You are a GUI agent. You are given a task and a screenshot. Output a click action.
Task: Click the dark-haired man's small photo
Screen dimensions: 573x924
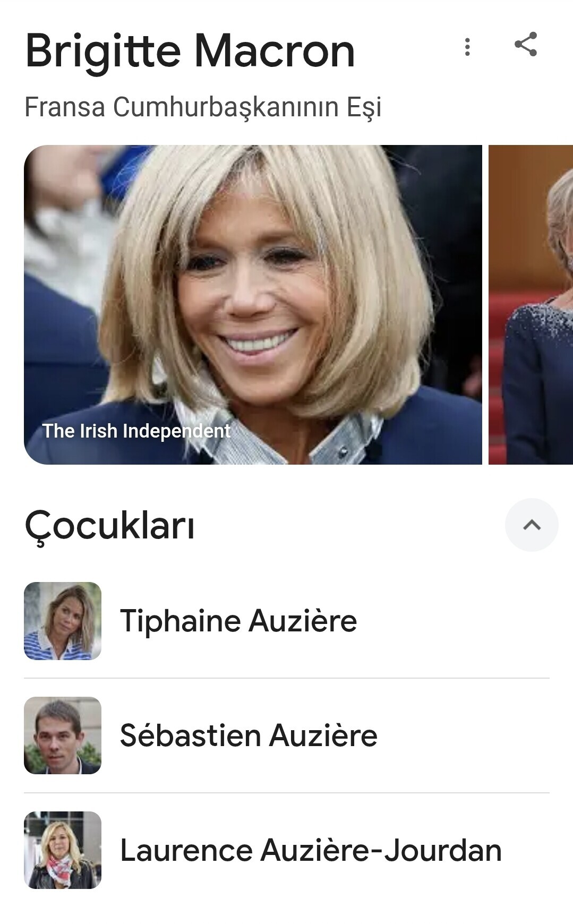63,735
